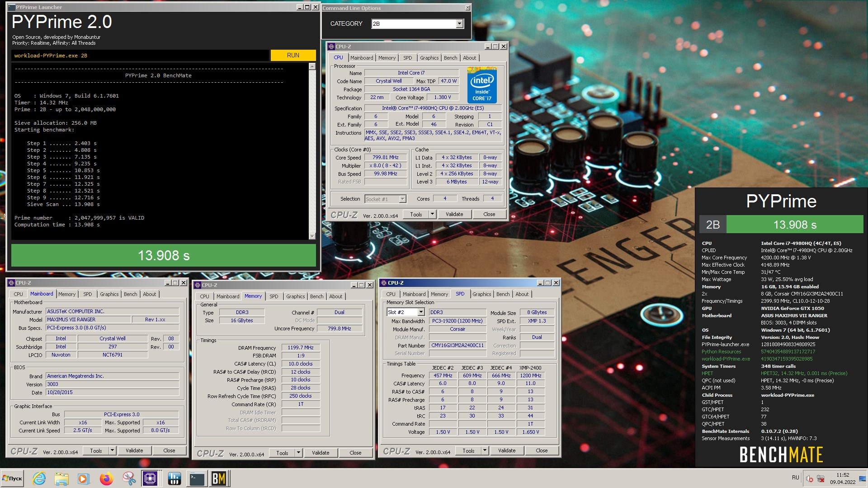The height and width of the screenshot is (488, 868).
Task: Open Windows Explorer folder icon in taskbar
Action: coord(61,478)
